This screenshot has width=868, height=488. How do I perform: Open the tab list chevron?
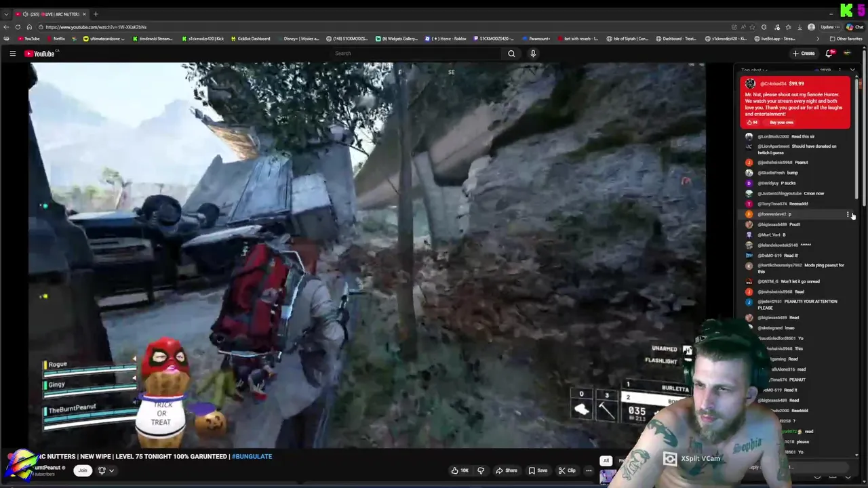click(6, 14)
